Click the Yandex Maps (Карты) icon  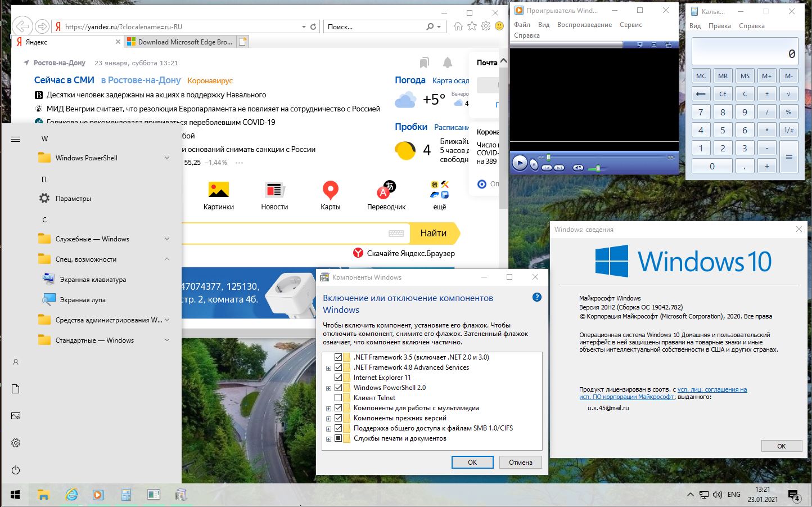330,190
